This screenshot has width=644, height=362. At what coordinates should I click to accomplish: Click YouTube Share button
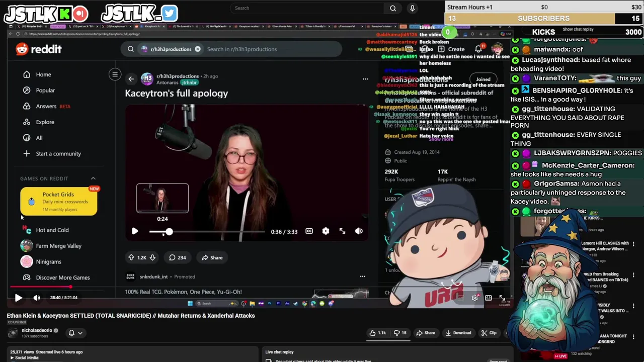(x=426, y=333)
